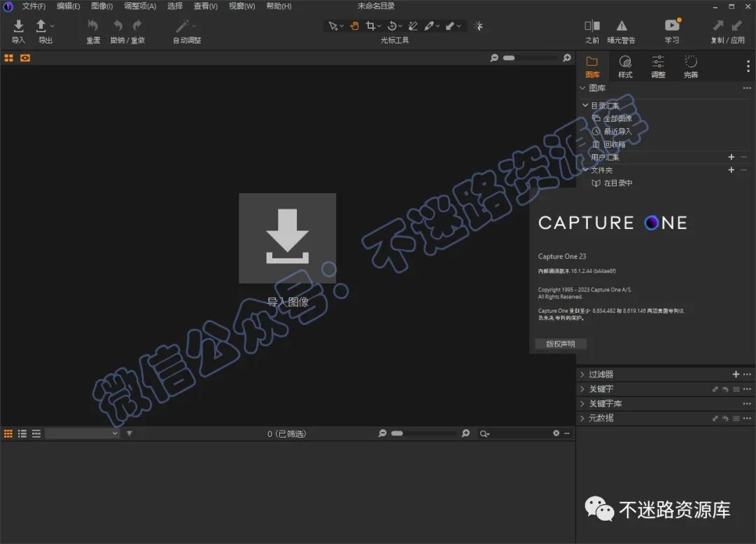Click the 之前 before/after icon
Image resolution: width=756 pixels, height=544 pixels.
click(592, 26)
